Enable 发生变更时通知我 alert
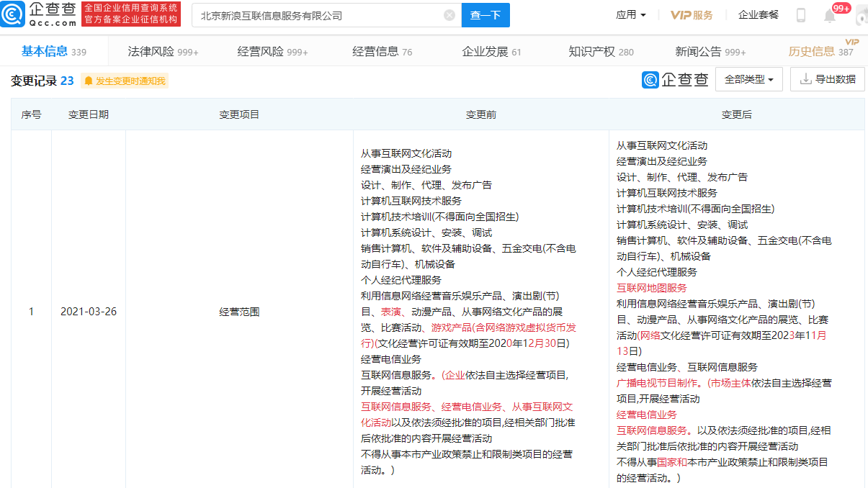 125,81
